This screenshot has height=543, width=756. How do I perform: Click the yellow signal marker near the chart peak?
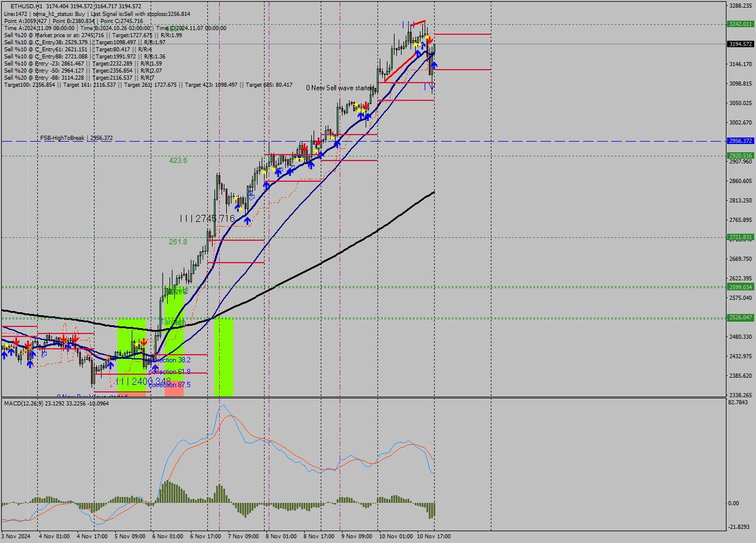426,37
